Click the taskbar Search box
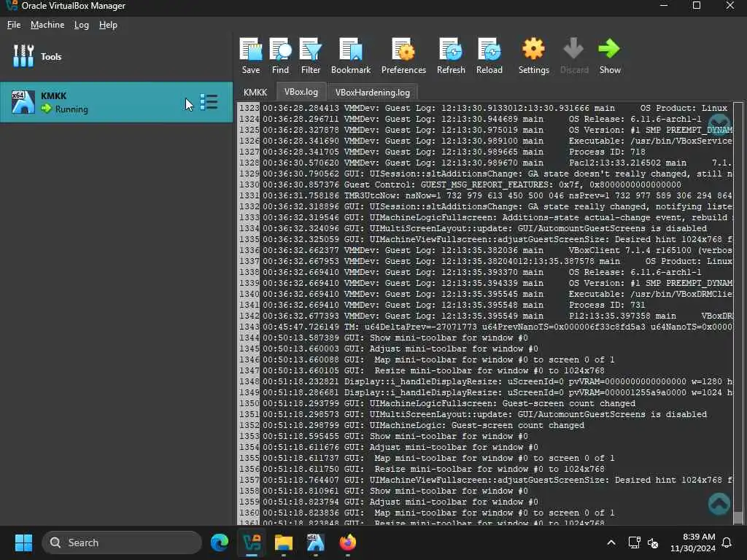 point(122,542)
